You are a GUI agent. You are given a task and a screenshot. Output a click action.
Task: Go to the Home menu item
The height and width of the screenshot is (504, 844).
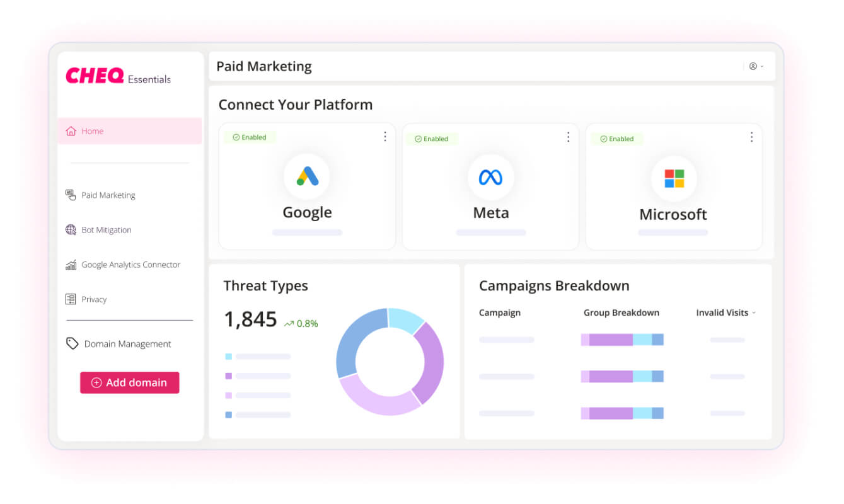pyautogui.click(x=130, y=131)
